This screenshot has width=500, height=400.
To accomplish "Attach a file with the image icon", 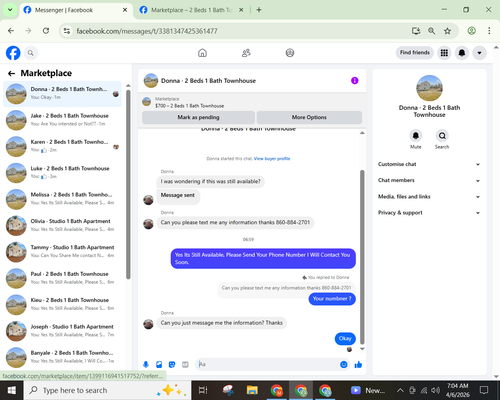I will coord(159,364).
